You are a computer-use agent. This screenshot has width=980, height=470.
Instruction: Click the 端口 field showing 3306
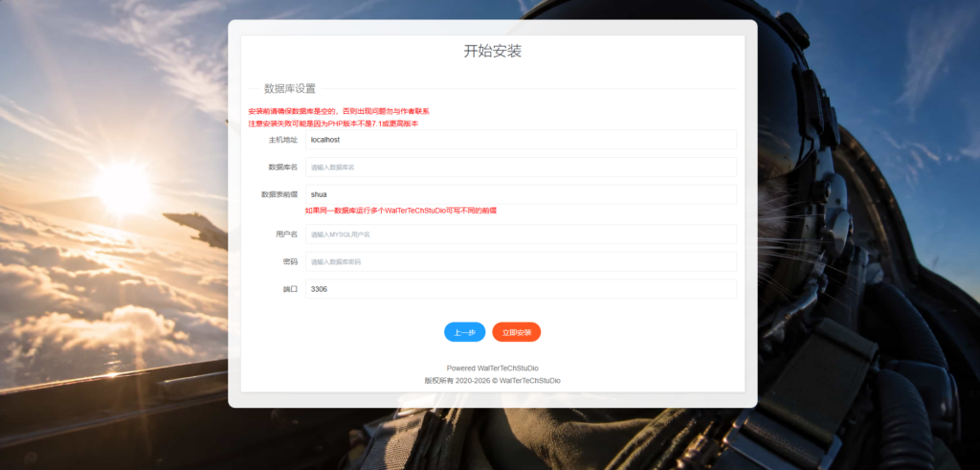(x=521, y=289)
